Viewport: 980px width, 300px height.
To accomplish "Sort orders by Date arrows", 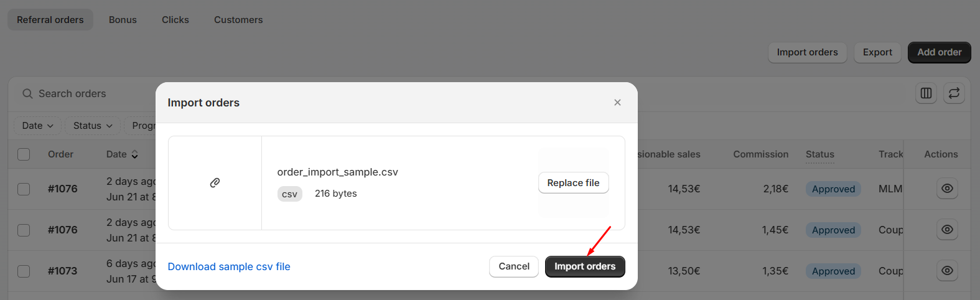I will click(x=134, y=154).
